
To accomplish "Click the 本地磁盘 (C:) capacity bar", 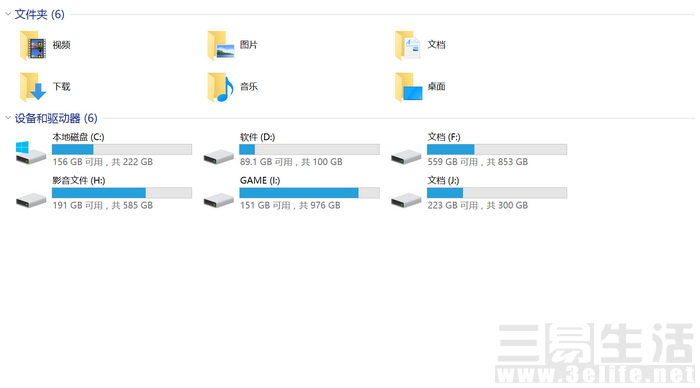I will [122, 150].
